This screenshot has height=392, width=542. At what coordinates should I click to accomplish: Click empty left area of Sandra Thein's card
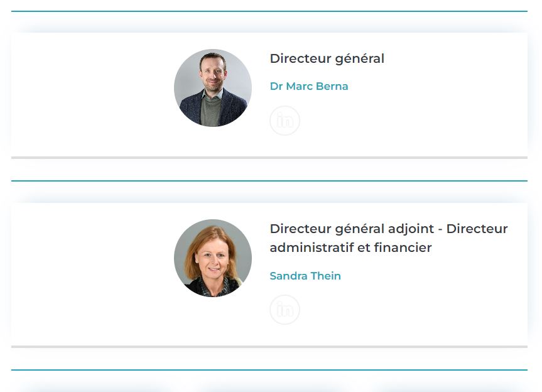(x=90, y=274)
